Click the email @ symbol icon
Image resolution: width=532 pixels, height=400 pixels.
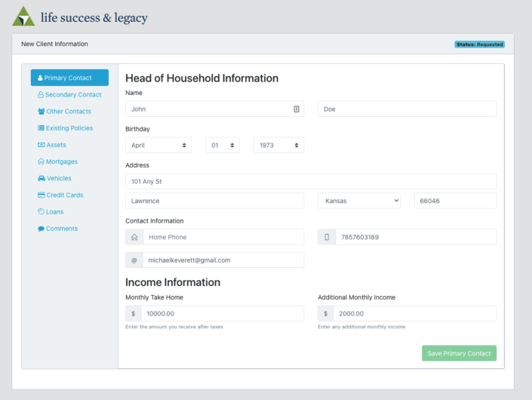tap(134, 260)
